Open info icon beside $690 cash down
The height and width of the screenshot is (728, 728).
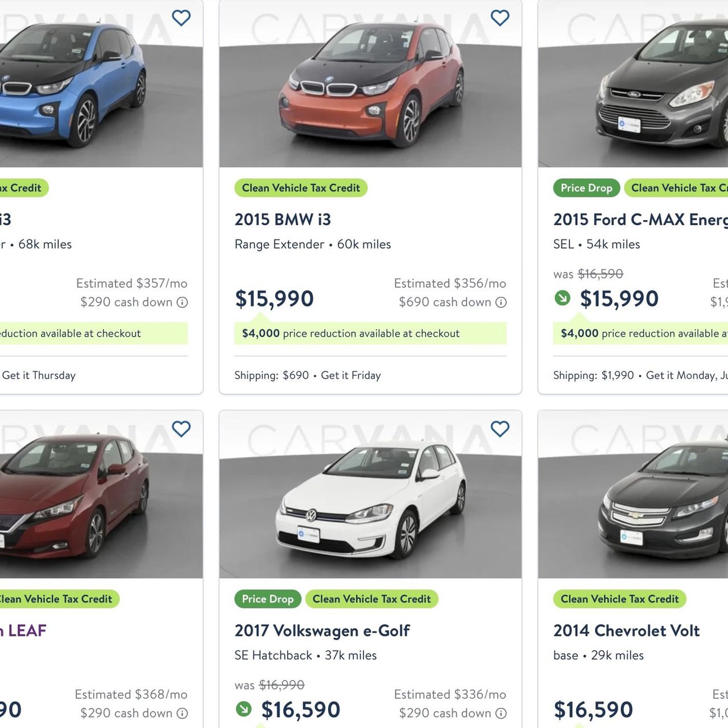pyautogui.click(x=501, y=303)
